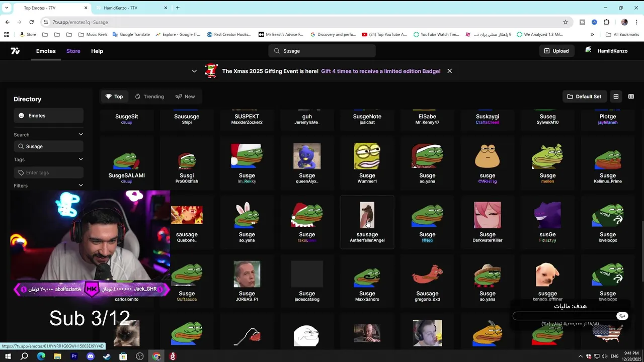644x362 pixels.
Task: Open the Susgi emote by ProG0ldfish
Action: (187, 163)
